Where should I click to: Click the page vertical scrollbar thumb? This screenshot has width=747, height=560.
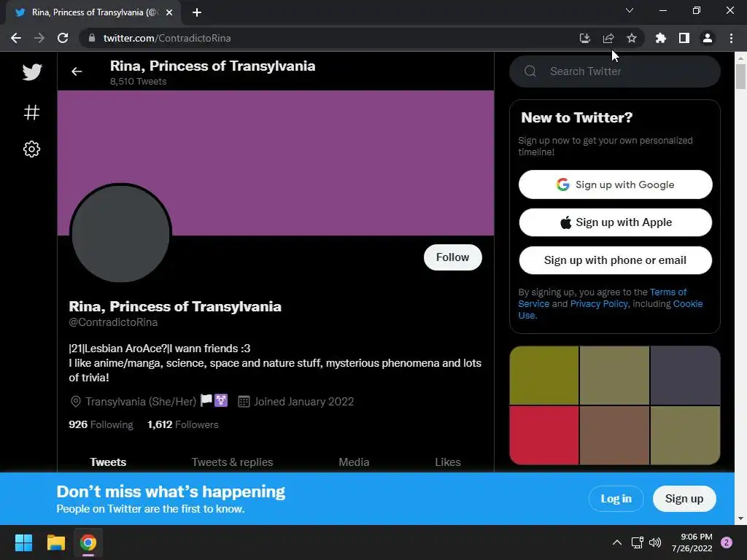tap(740, 76)
